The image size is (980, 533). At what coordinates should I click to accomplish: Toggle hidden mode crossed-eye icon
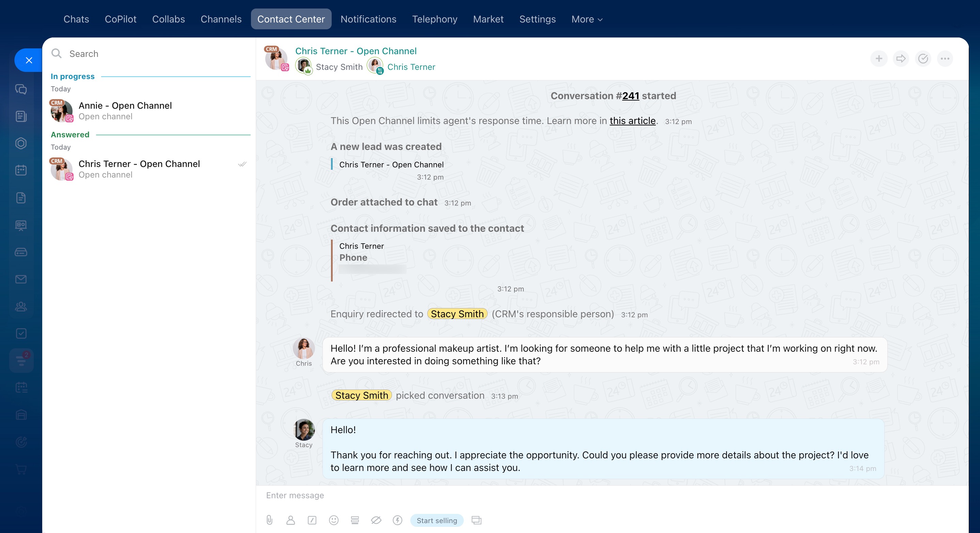click(376, 520)
